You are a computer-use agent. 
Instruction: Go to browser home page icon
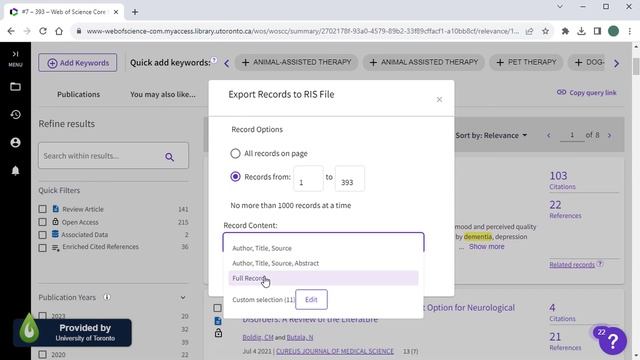pos(59,31)
